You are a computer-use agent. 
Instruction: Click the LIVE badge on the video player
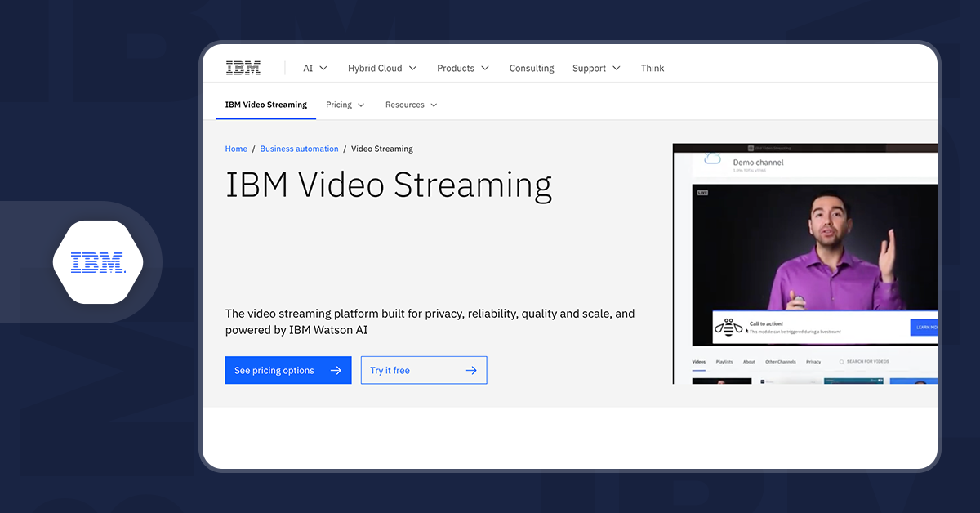(702, 192)
